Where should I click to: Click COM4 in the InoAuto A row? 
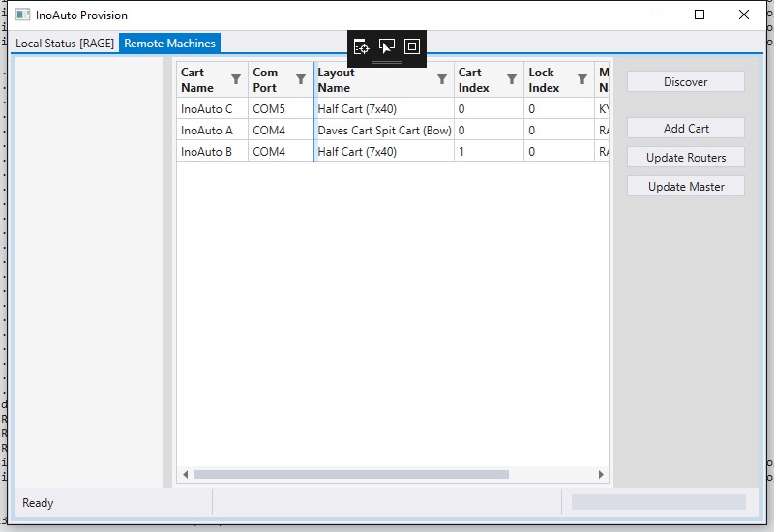pos(281,131)
